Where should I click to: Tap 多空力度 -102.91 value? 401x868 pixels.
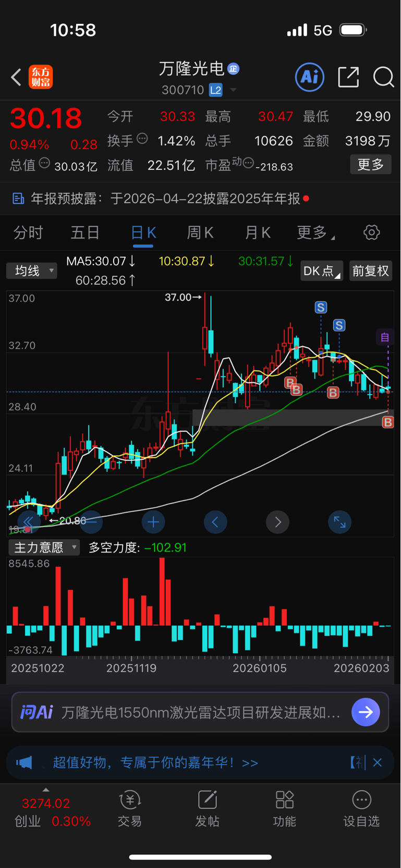pyautogui.click(x=138, y=547)
